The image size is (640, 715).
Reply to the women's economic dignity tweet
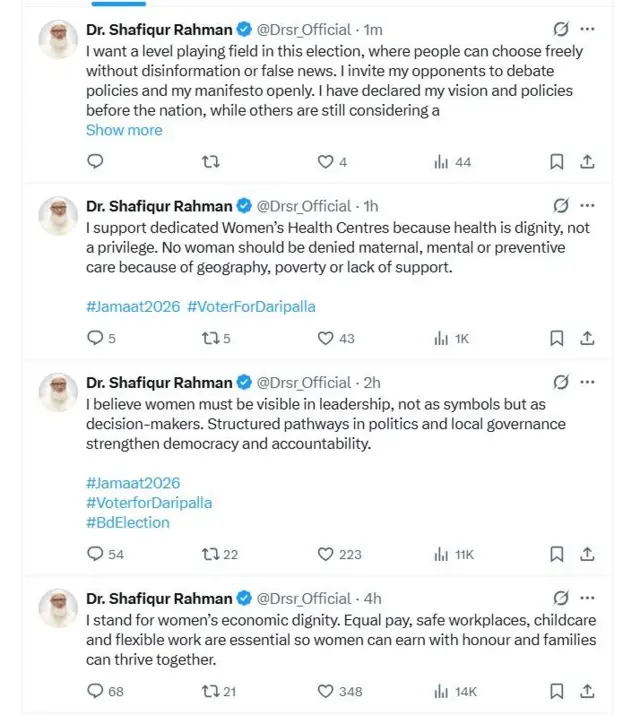coord(96,691)
